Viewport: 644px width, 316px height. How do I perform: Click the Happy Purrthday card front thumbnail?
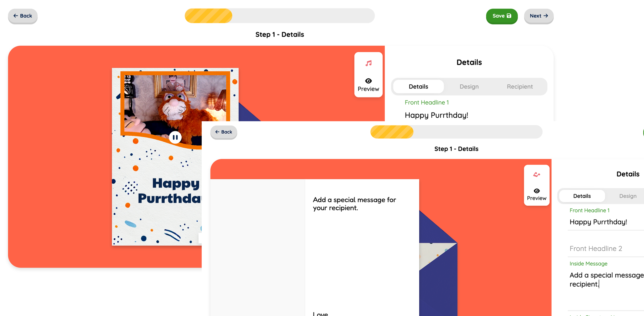(x=157, y=157)
